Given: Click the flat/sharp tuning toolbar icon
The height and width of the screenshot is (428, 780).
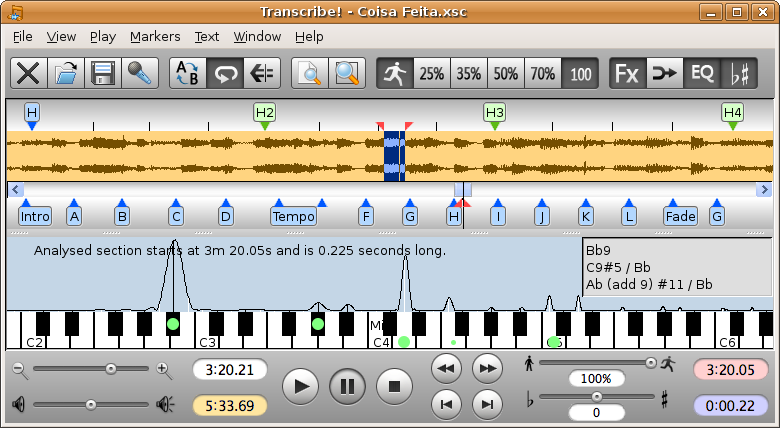Looking at the screenshot, I should [739, 74].
